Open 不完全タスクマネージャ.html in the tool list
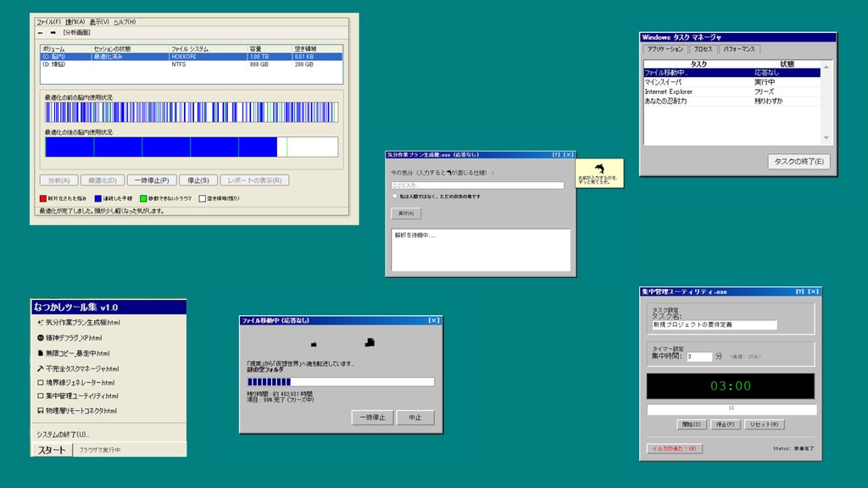868x488 pixels. (78, 369)
